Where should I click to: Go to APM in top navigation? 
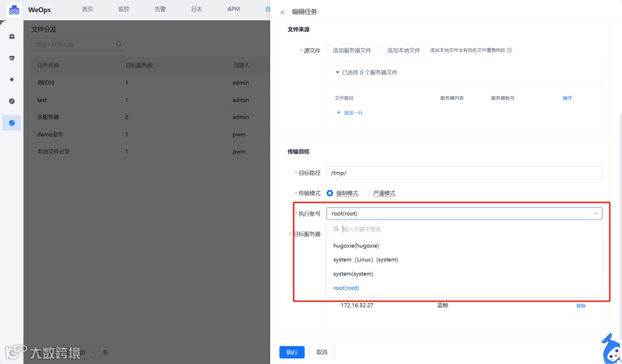click(234, 9)
